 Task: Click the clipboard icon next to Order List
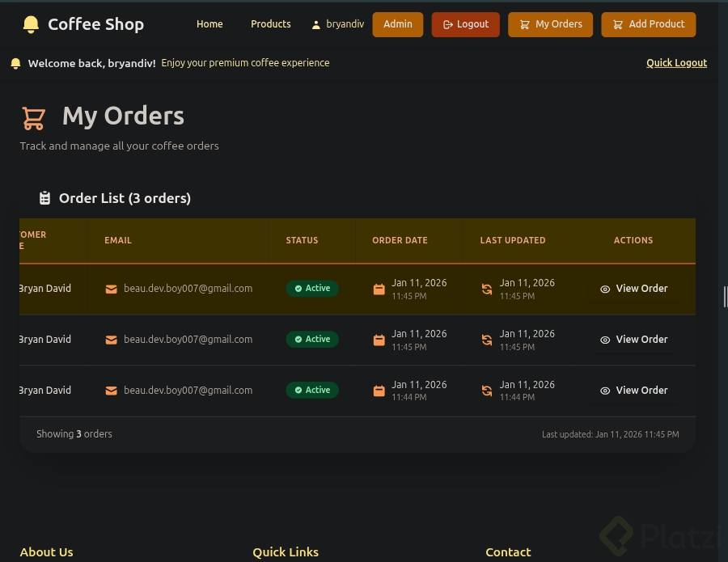click(x=44, y=198)
